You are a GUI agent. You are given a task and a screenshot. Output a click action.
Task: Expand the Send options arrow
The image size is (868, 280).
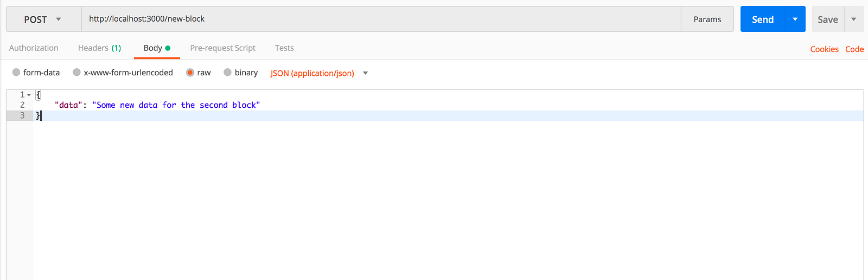click(x=795, y=19)
